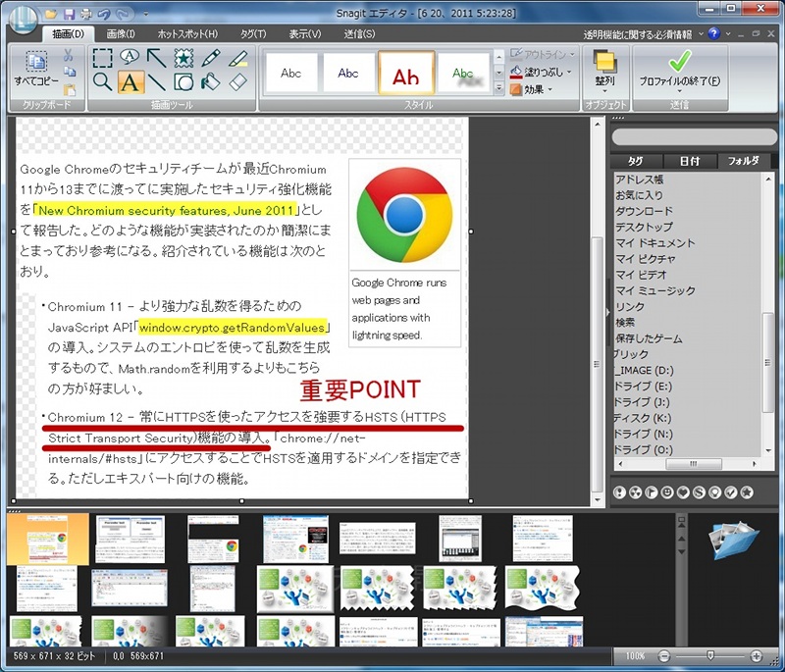The height and width of the screenshot is (672, 785).
Task: Select the callout speech bubble tool
Action: pos(130,57)
